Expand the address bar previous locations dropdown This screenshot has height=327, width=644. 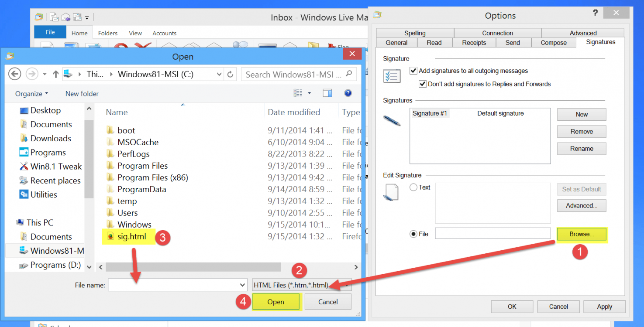pos(219,75)
